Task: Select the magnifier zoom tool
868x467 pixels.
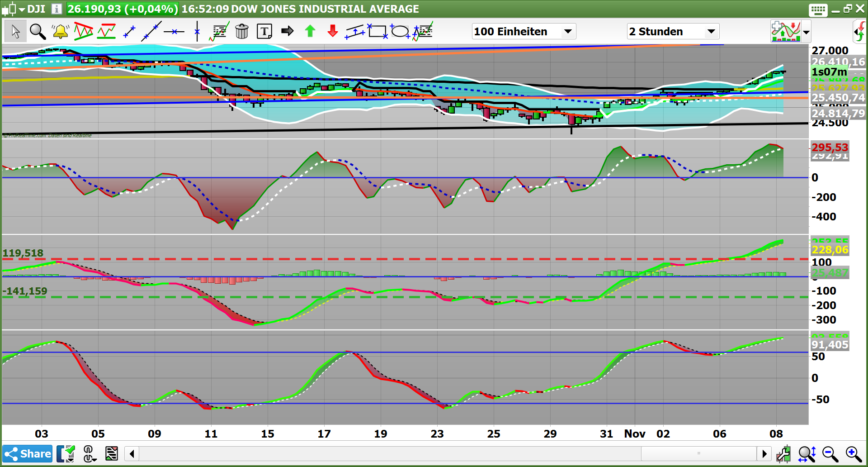Action: 38,32
